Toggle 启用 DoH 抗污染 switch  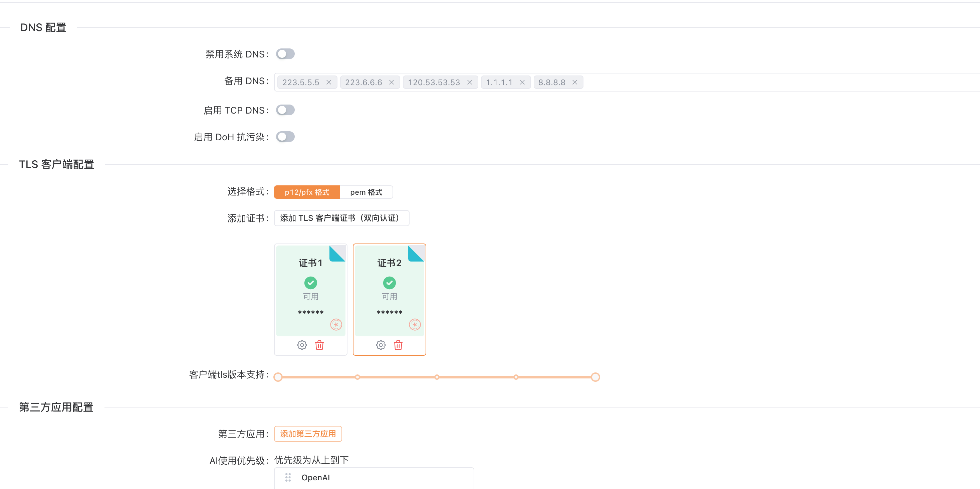(x=285, y=137)
